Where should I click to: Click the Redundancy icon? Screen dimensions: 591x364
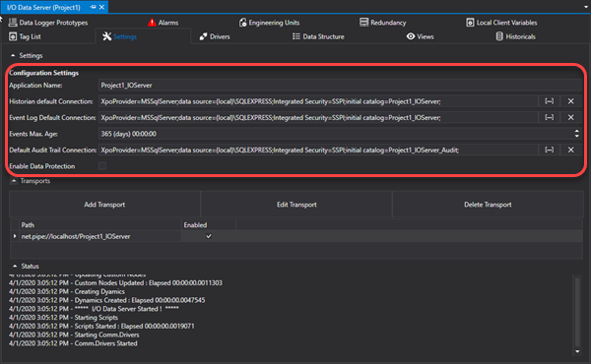(363, 23)
